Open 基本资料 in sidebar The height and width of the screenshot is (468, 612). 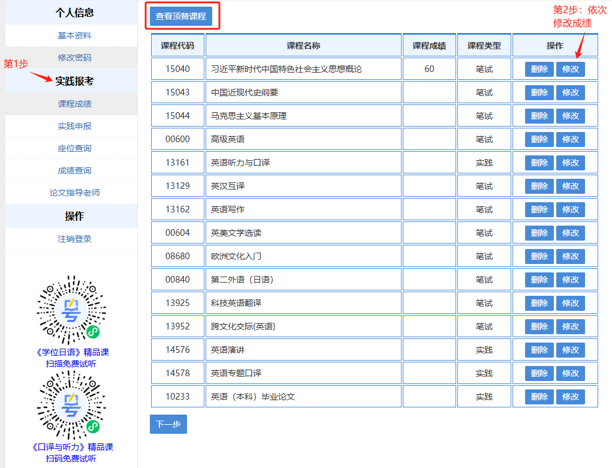[74, 35]
